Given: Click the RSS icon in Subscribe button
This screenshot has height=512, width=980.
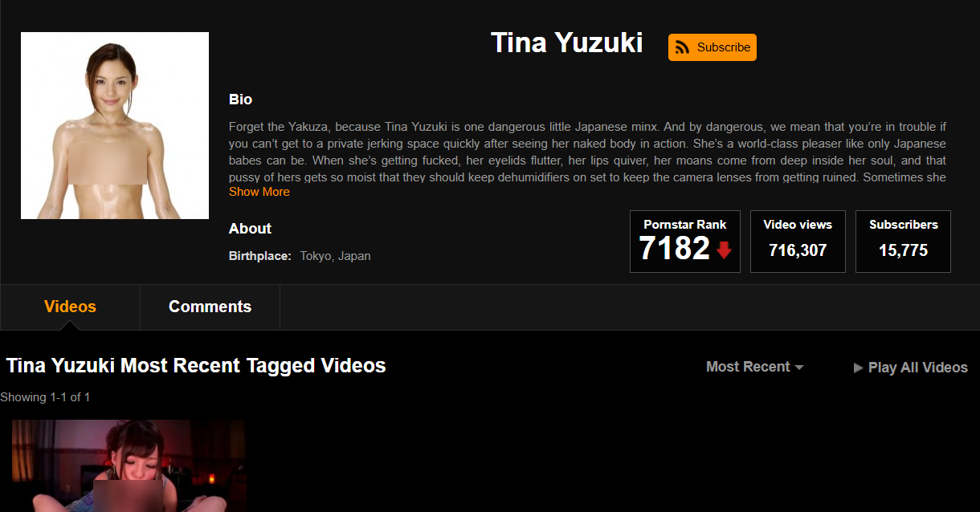Looking at the screenshot, I should (x=683, y=47).
